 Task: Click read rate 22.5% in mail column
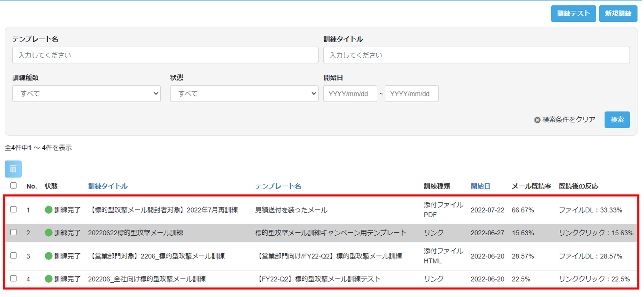coord(521,279)
